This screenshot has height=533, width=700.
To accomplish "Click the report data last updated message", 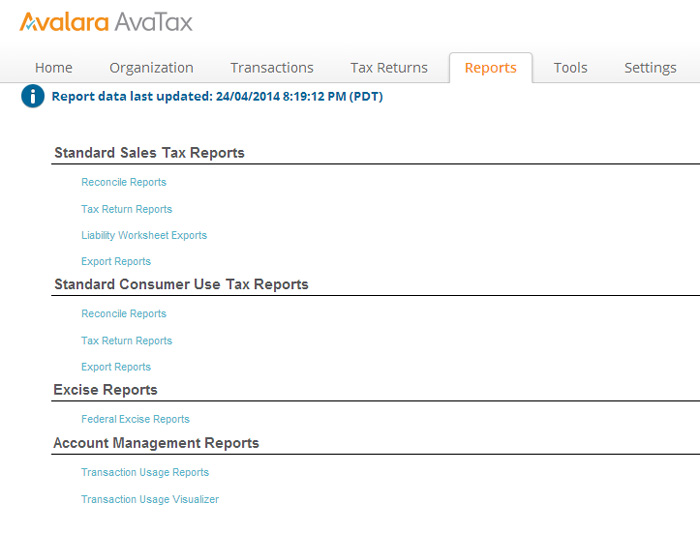I will [x=217, y=97].
